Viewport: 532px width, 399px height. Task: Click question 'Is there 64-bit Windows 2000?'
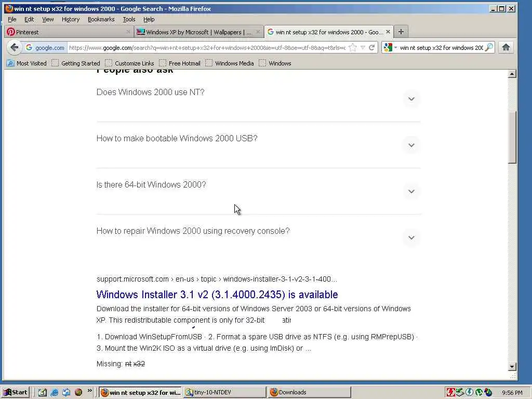pyautogui.click(x=151, y=184)
